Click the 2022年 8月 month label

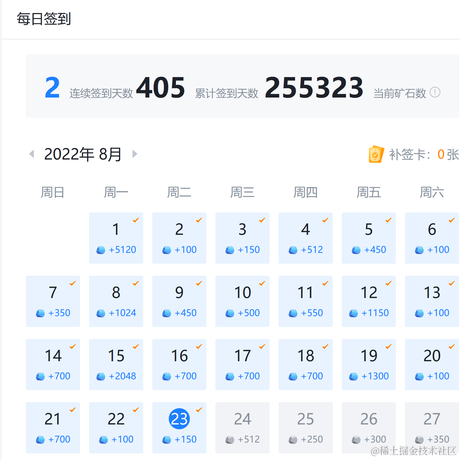[83, 154]
